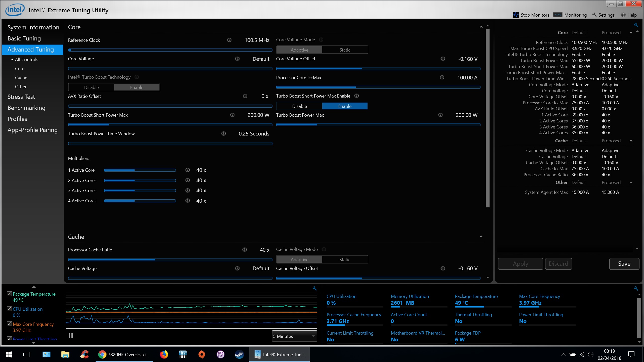Collapse Cache group in proposed settings panel
The height and width of the screenshot is (362, 644).
tap(631, 141)
